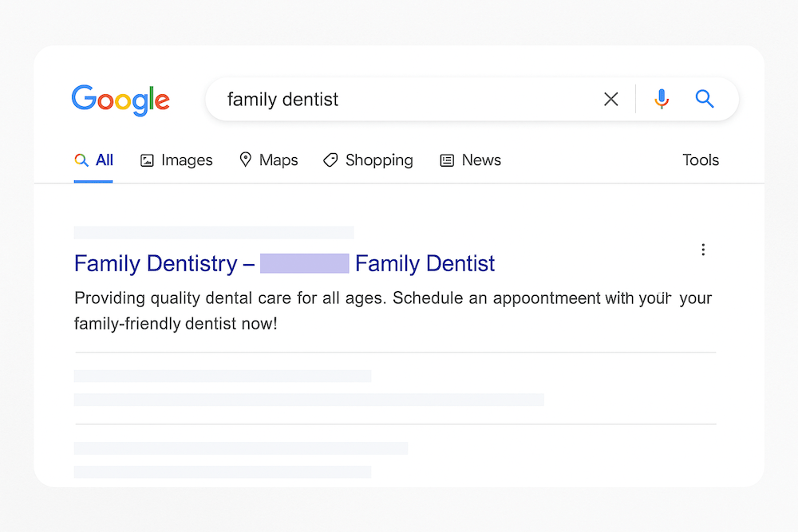Open the Maps search category
This screenshot has width=798, height=532.
[278, 160]
